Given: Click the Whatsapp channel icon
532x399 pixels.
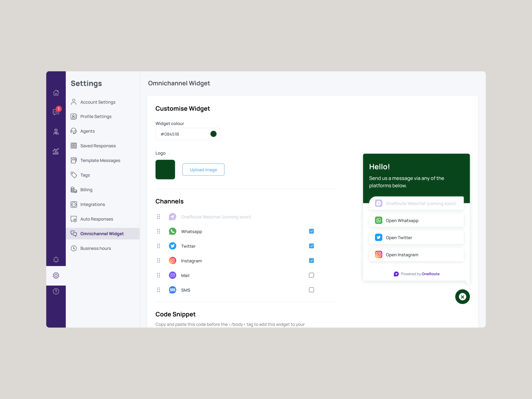Looking at the screenshot, I should coord(172,231).
